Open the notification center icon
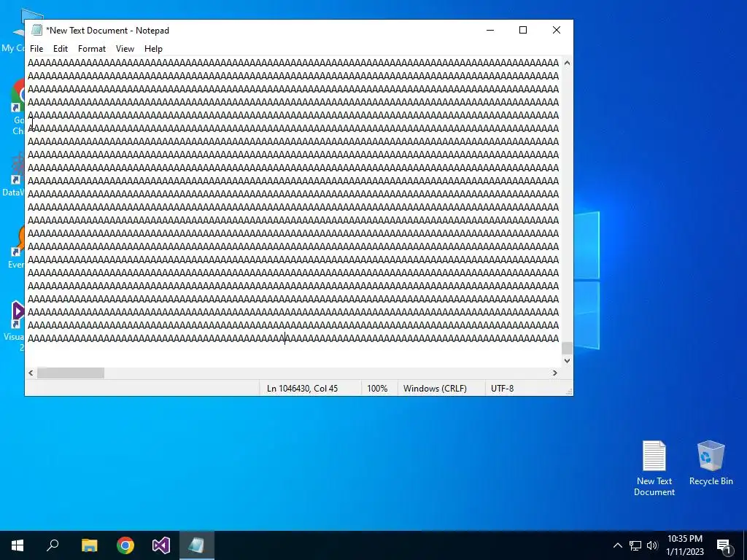This screenshot has height=560, width=747. pyautogui.click(x=724, y=545)
